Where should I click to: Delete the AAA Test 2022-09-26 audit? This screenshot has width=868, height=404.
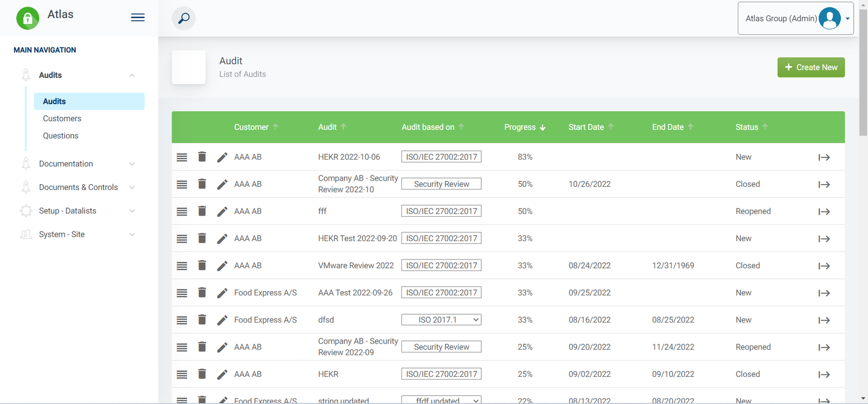(x=202, y=293)
